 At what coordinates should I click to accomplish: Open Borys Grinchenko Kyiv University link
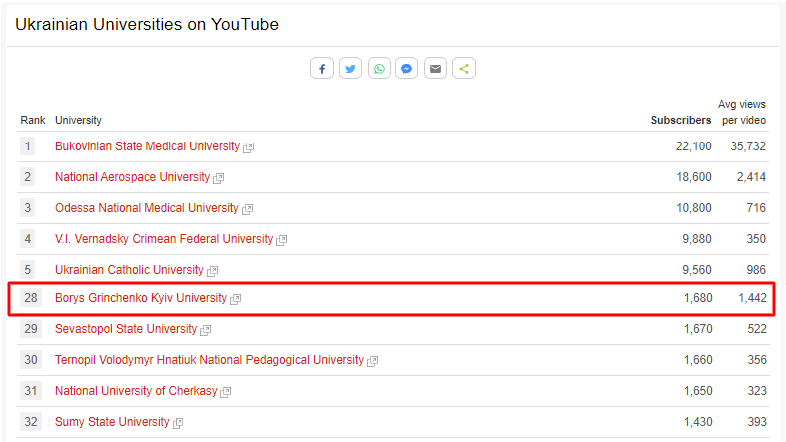(141, 298)
